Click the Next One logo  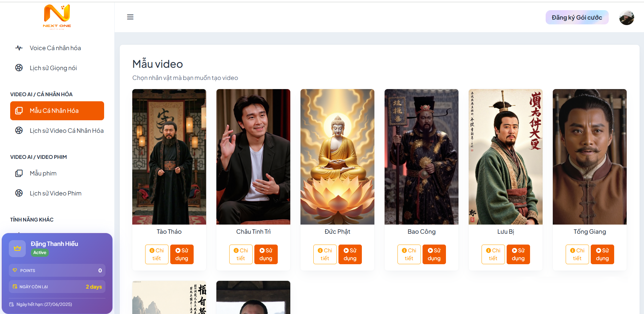57,17
